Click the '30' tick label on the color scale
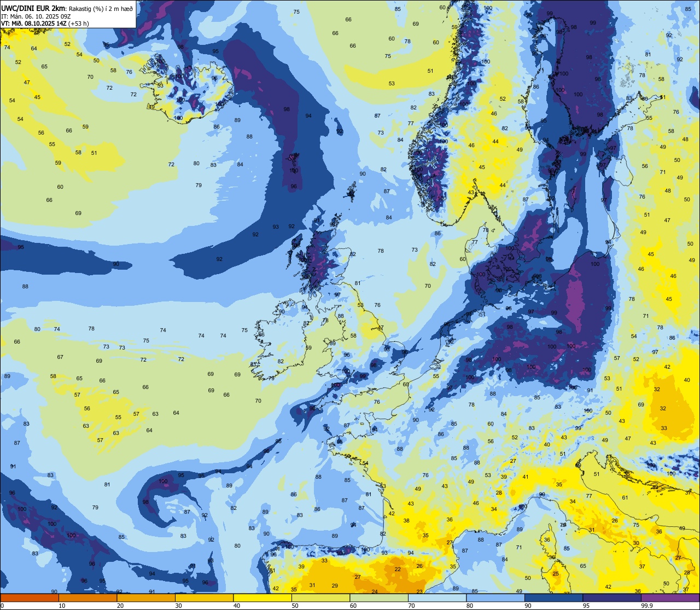 [178, 606]
